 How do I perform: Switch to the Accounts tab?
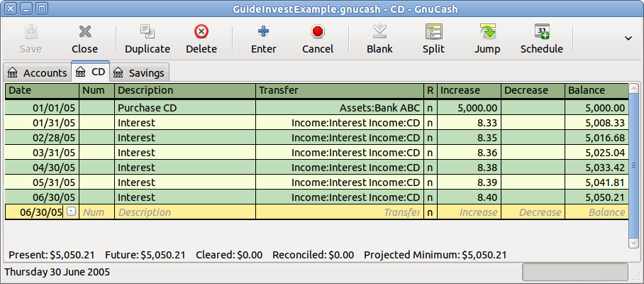[x=38, y=72]
